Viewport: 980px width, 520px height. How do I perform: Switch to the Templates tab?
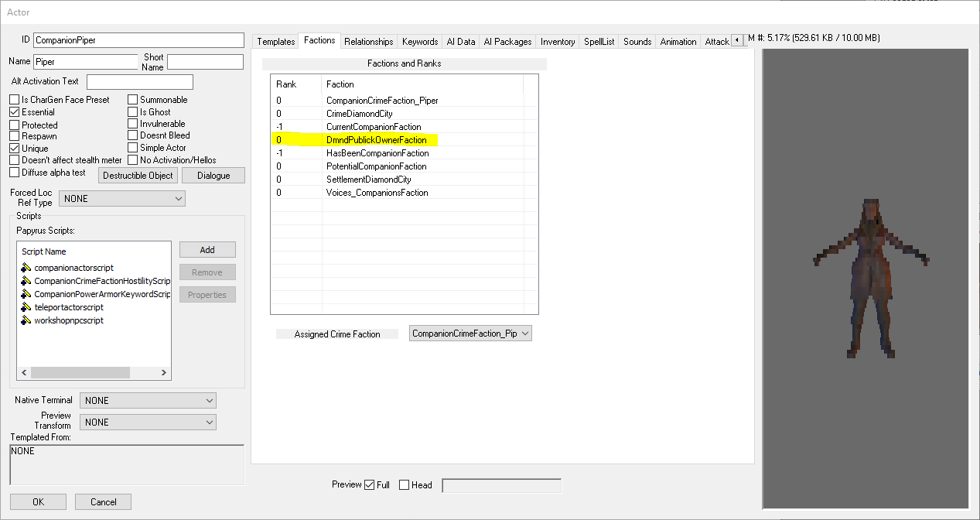pos(276,42)
